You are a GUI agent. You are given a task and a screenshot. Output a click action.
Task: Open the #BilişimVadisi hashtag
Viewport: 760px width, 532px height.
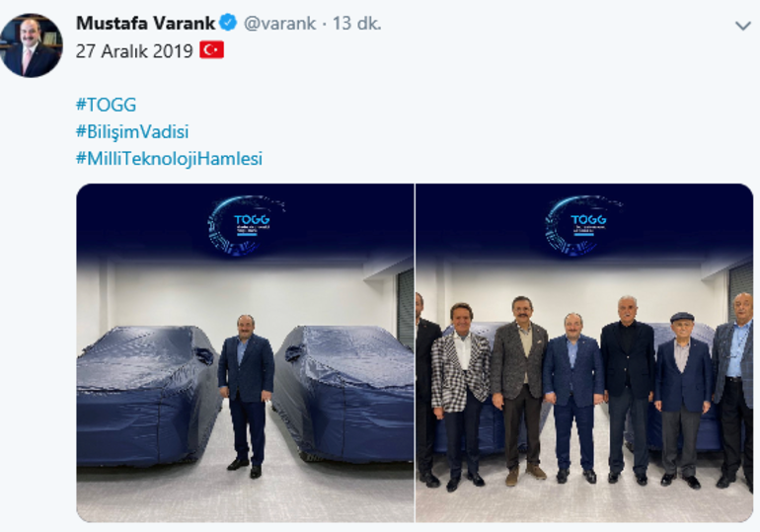point(132,131)
